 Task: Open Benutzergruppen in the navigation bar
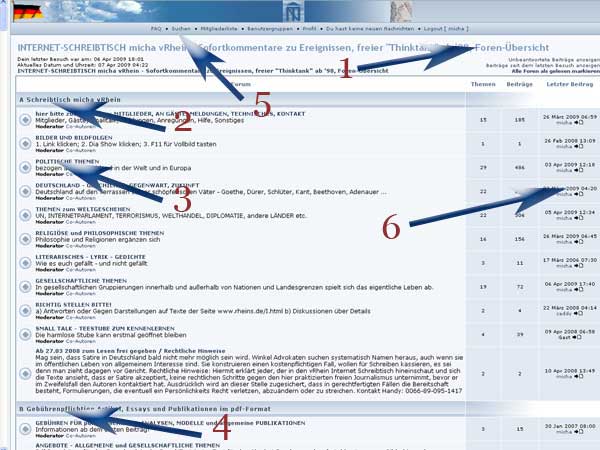[270, 29]
